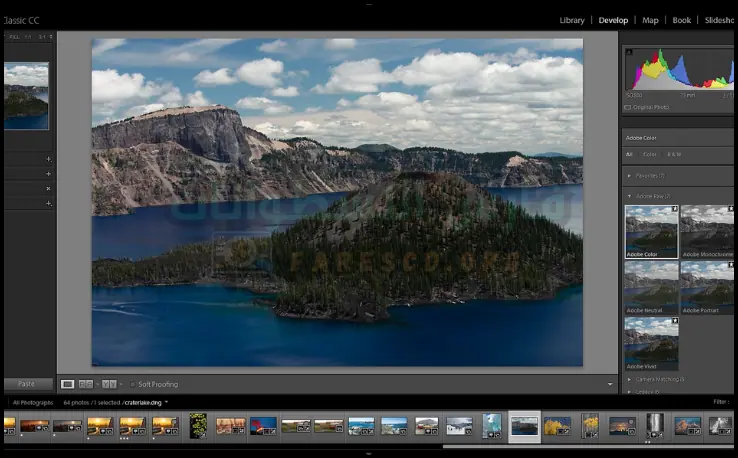Toggle the Original Photo checkbox
The height and width of the screenshot is (458, 738).
pyautogui.click(x=627, y=107)
